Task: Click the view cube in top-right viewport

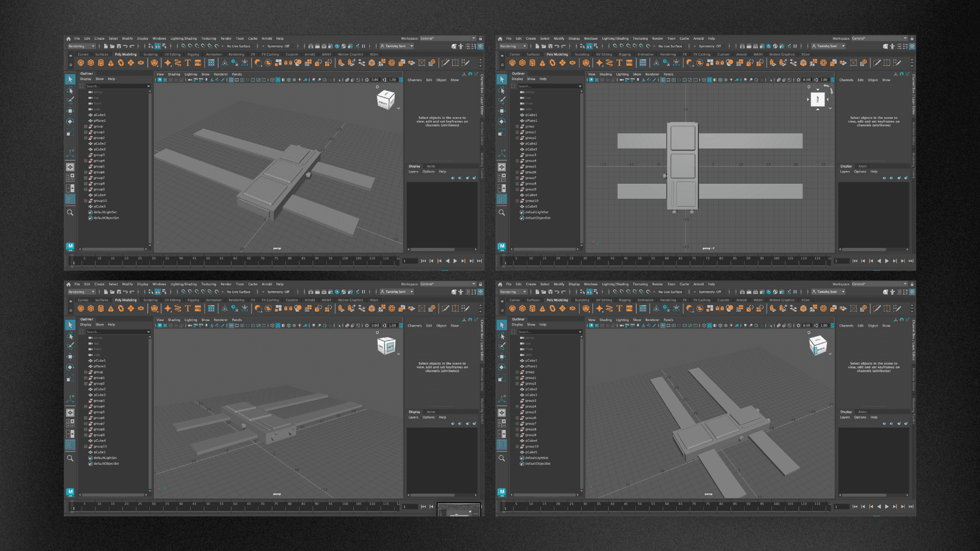Action: [x=817, y=99]
